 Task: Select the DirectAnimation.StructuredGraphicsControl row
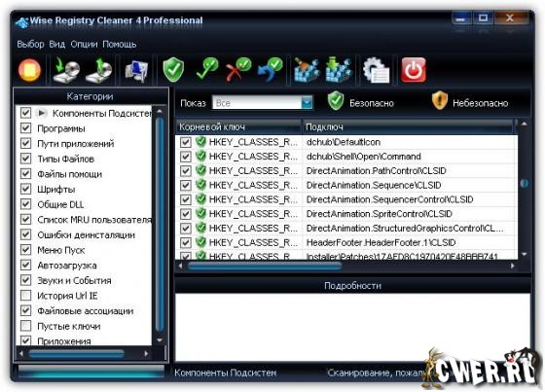coord(346,228)
